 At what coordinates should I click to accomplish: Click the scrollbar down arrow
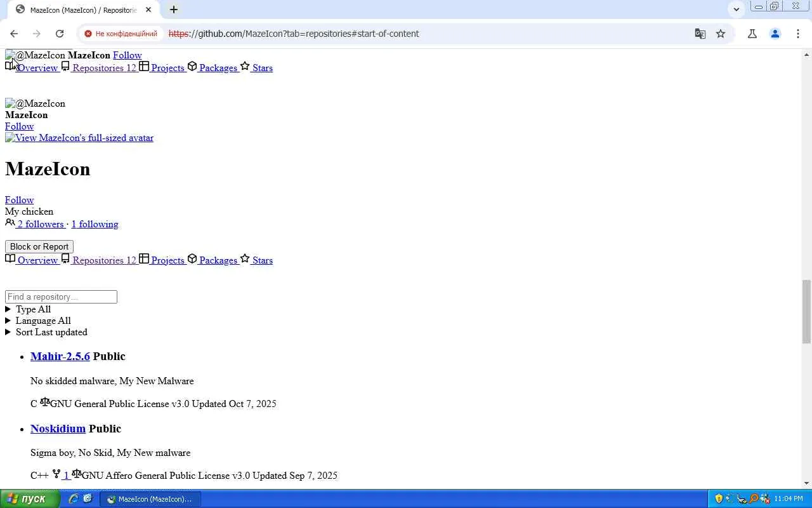(806, 483)
